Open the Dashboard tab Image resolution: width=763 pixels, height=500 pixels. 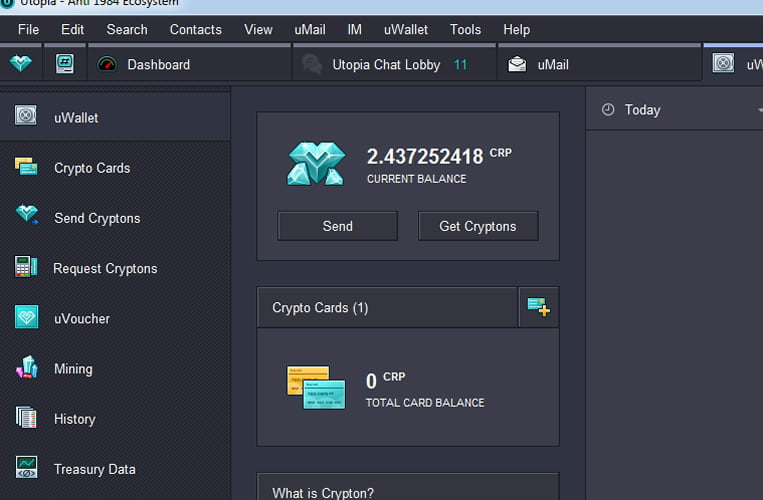coord(158,64)
